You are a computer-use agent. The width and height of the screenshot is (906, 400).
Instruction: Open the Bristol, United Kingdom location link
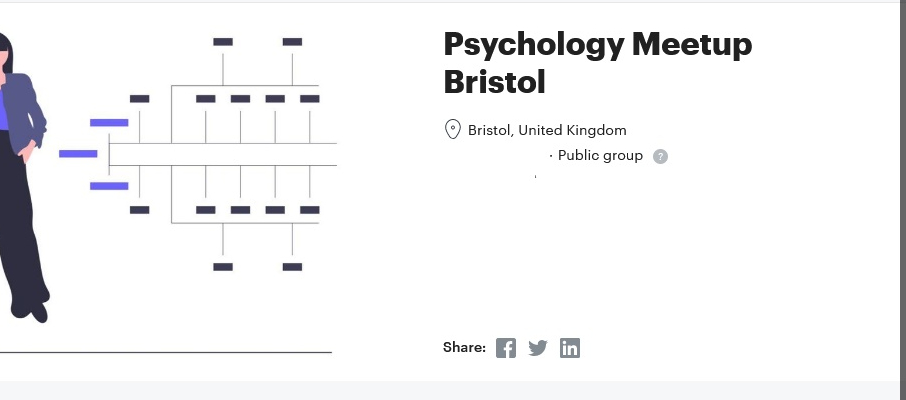547,130
